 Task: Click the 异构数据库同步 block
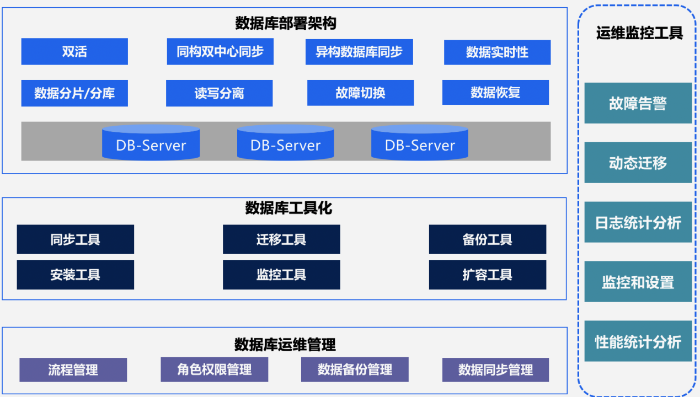359,52
